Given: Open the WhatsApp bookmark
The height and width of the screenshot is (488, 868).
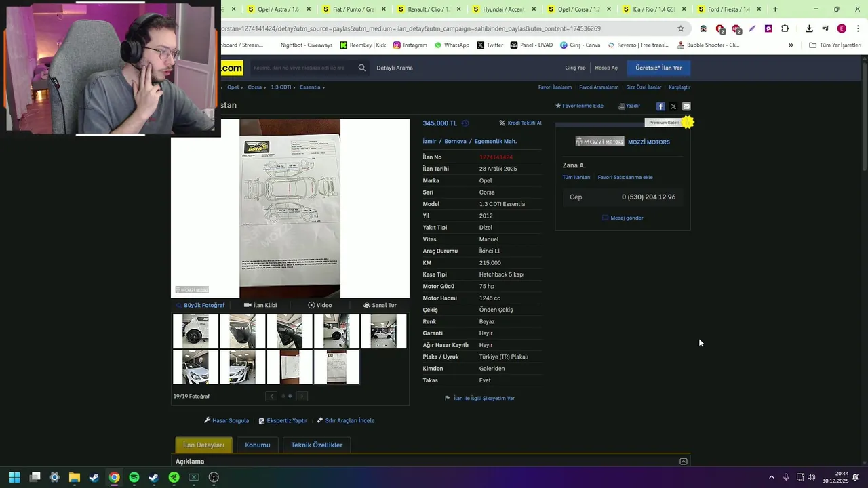Looking at the screenshot, I should 452,45.
